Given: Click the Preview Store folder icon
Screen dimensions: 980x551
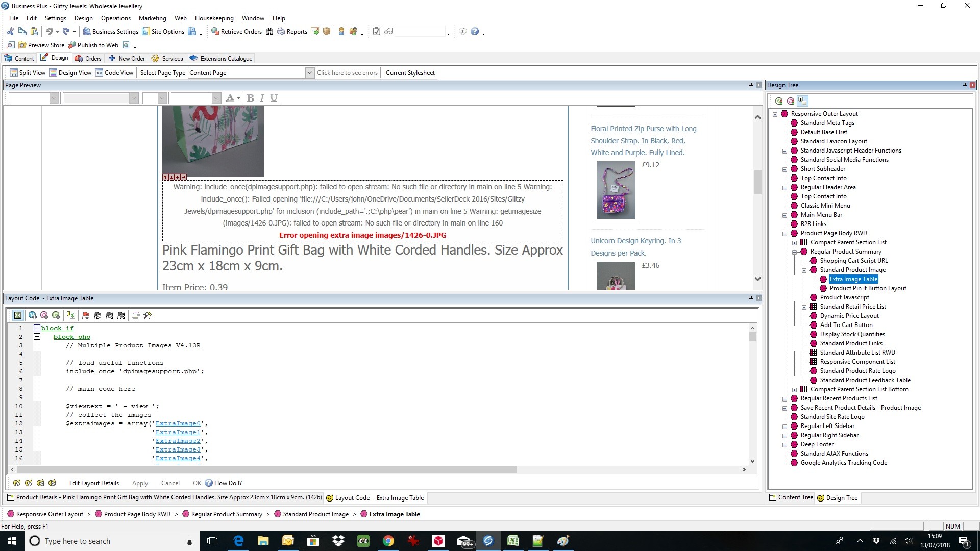Looking at the screenshot, I should pos(22,45).
